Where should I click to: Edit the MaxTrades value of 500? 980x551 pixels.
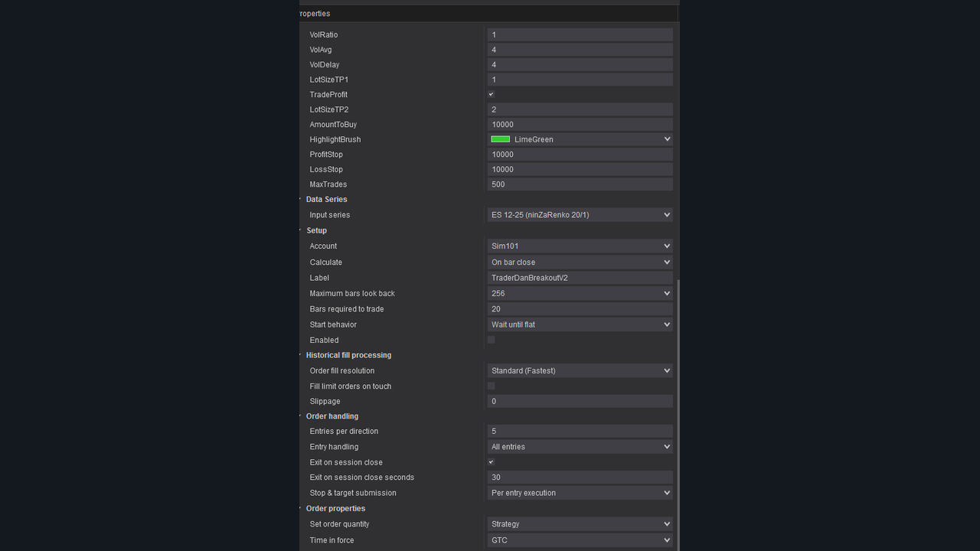pyautogui.click(x=580, y=184)
